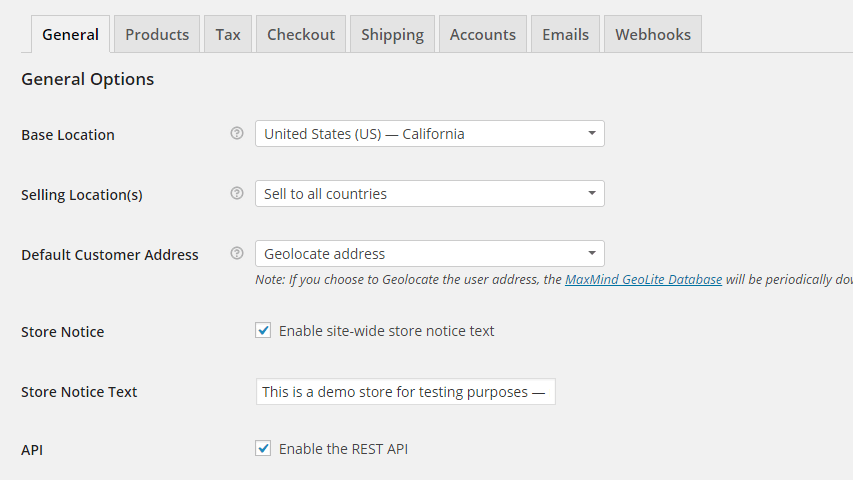Click the Enable the REST API label

pyautogui.click(x=343, y=449)
